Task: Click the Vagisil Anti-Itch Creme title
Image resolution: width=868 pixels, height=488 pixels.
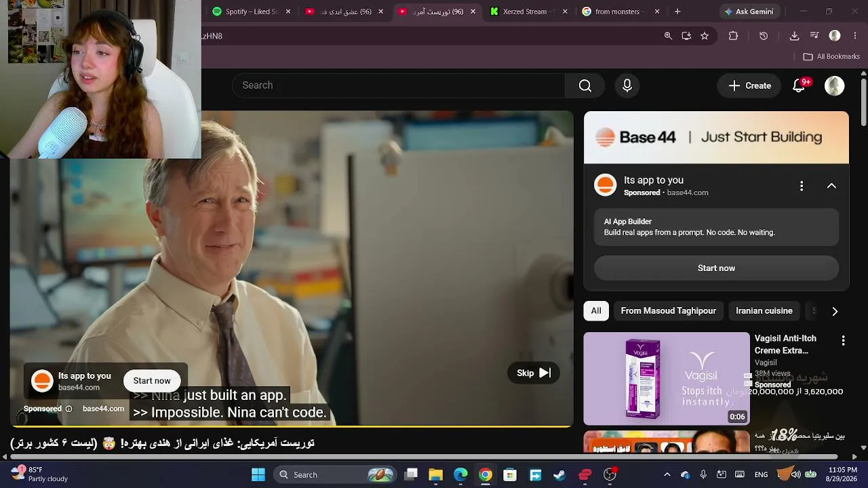Action: pyautogui.click(x=785, y=344)
